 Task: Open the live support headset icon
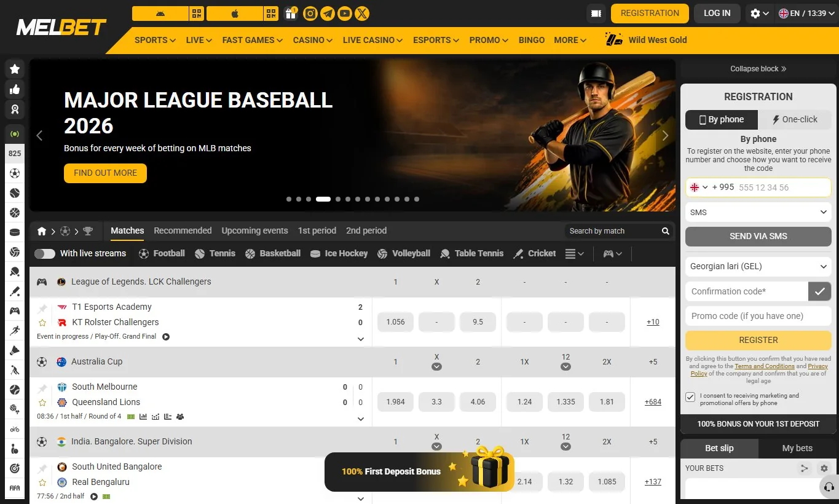829,487
